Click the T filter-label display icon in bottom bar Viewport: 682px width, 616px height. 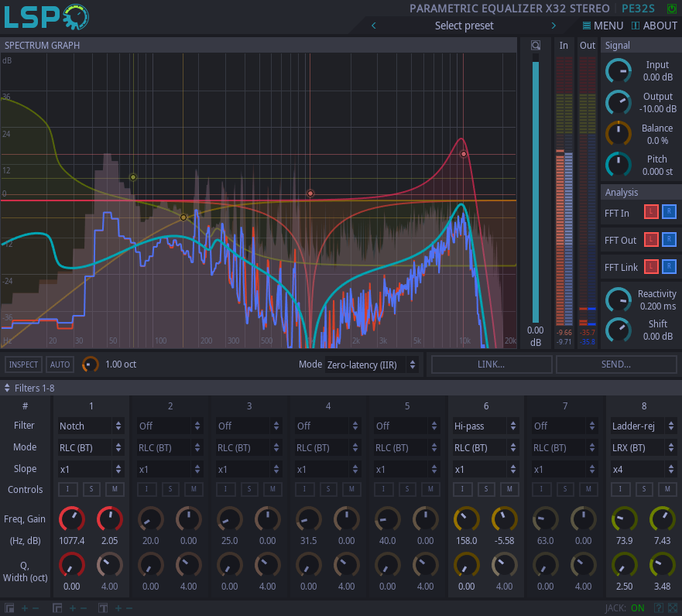(x=102, y=607)
